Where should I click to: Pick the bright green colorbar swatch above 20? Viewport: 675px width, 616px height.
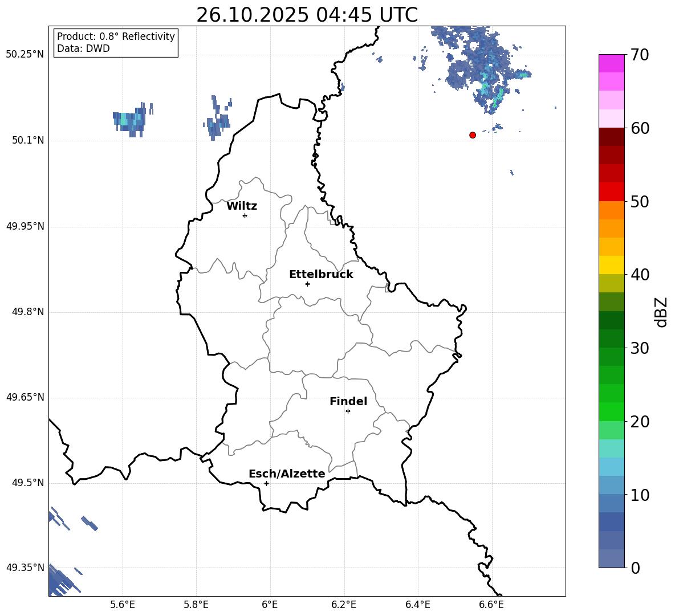[611, 411]
